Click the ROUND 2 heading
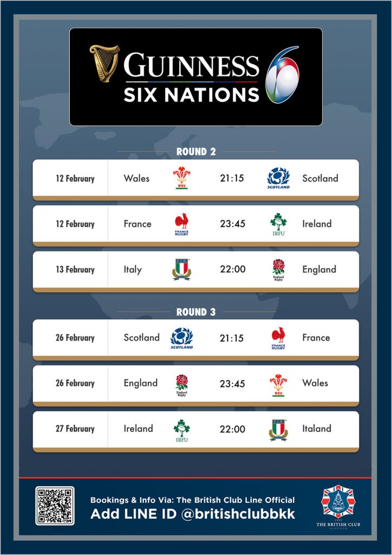This screenshot has width=392, height=555. click(x=196, y=152)
